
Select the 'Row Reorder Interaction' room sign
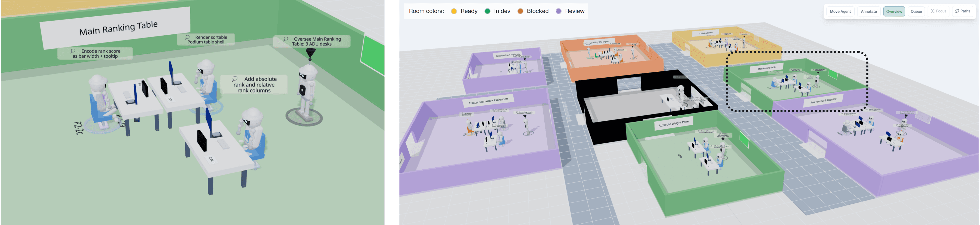coord(823,101)
